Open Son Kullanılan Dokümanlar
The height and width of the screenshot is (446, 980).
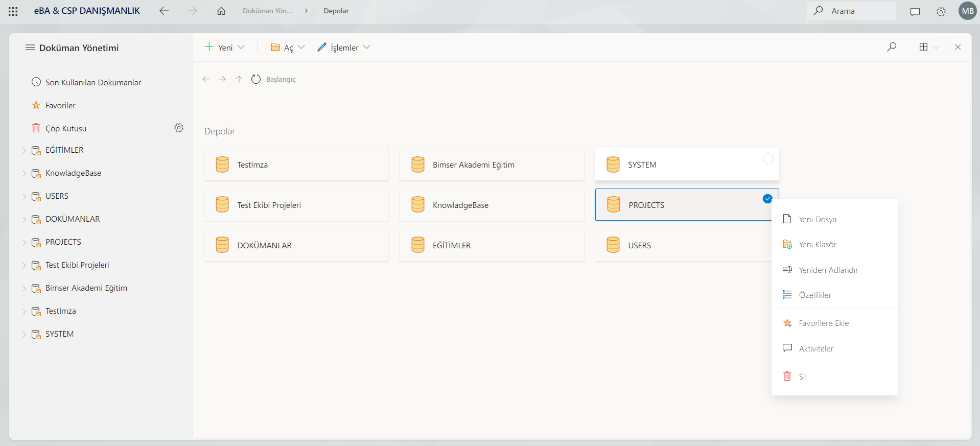(x=93, y=82)
